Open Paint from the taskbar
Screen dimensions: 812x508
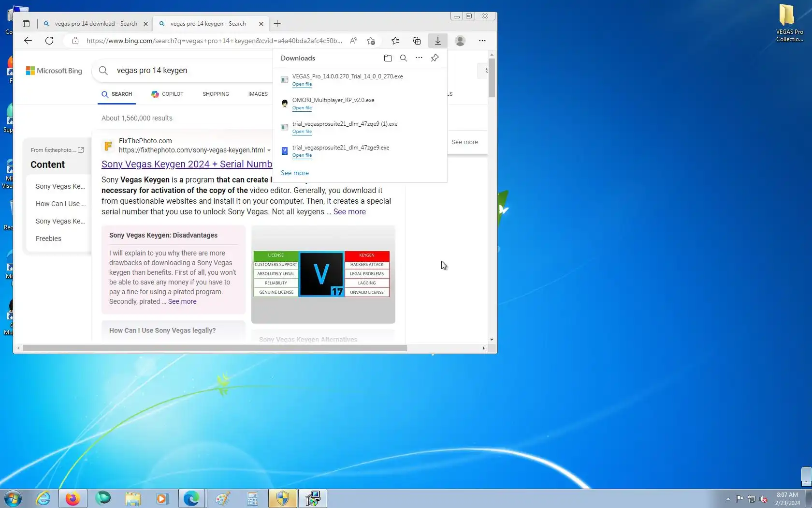tap(222, 498)
